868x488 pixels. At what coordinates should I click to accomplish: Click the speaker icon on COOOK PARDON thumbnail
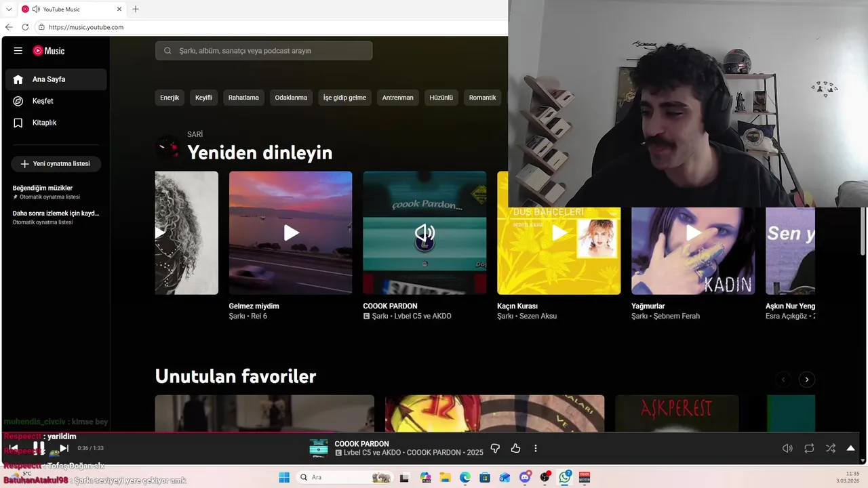(x=425, y=233)
